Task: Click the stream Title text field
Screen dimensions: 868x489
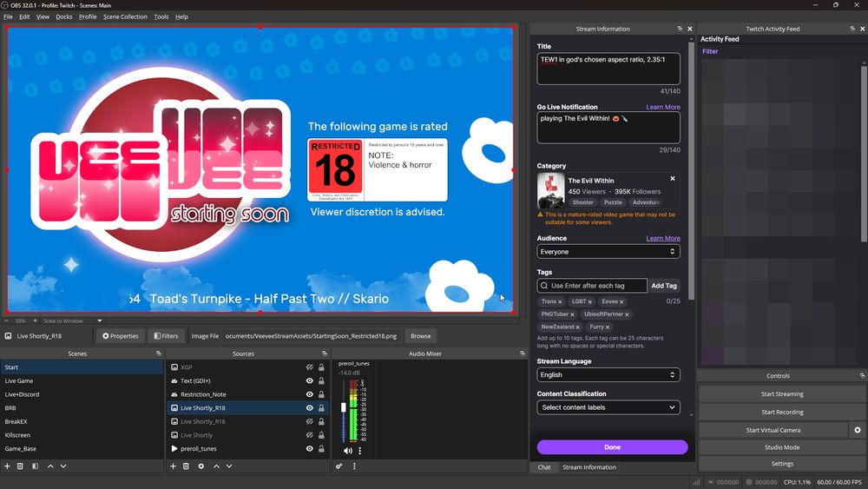Action: click(608, 69)
